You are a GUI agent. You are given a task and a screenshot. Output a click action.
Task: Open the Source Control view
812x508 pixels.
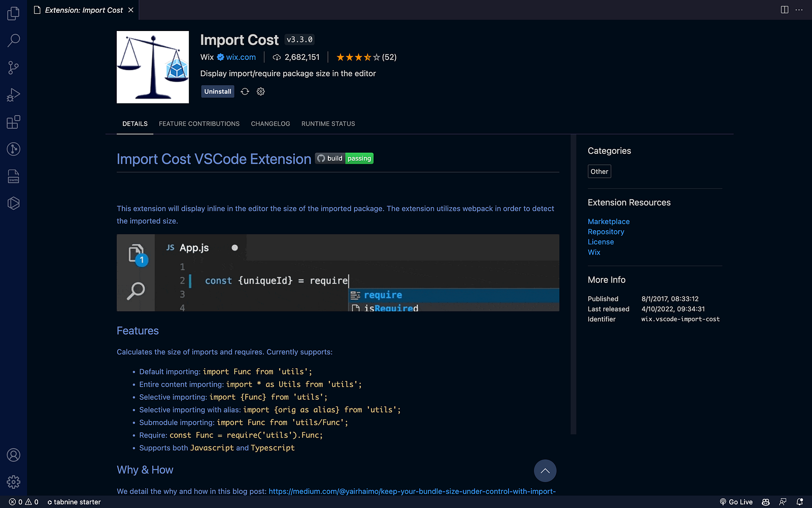14,68
